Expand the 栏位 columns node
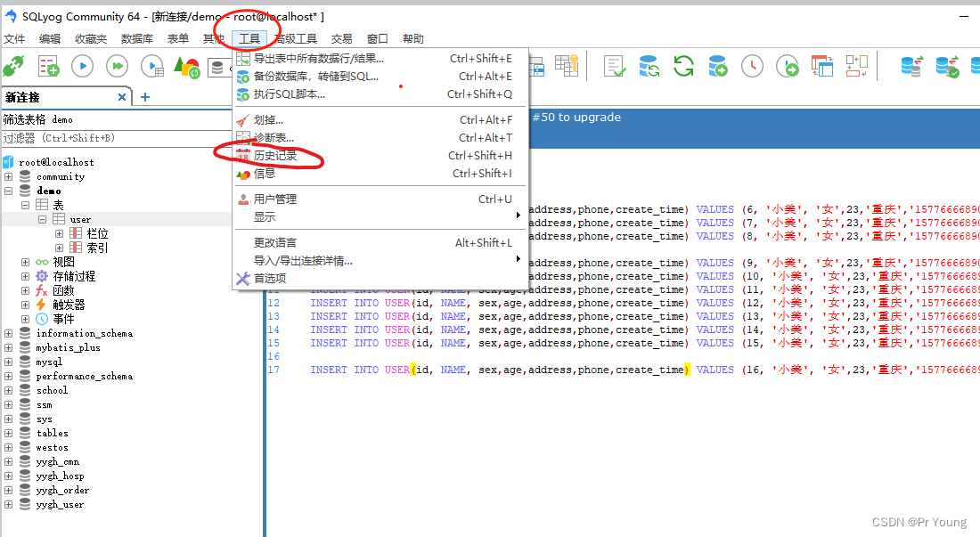This screenshot has width=980, height=537. pos(59,233)
